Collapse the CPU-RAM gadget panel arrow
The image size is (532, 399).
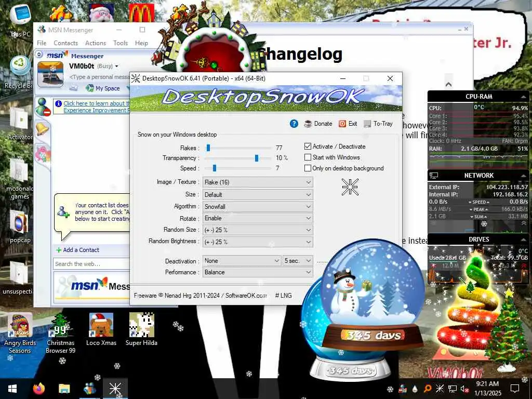(x=523, y=97)
